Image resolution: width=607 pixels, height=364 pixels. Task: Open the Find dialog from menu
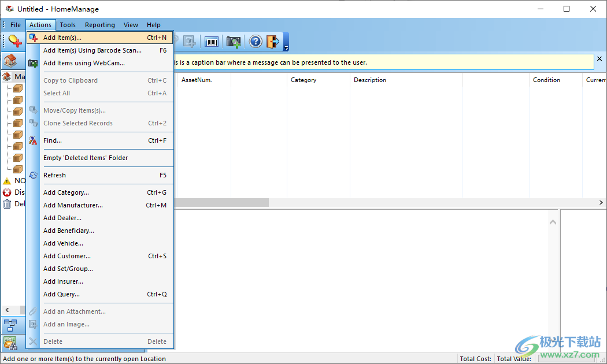click(100, 140)
